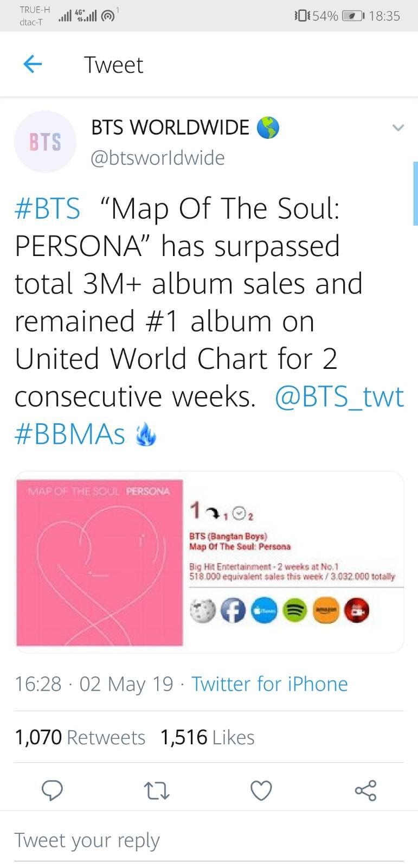Tap the Tweet your reply field
This screenshot has height=868, width=418.
[209, 840]
